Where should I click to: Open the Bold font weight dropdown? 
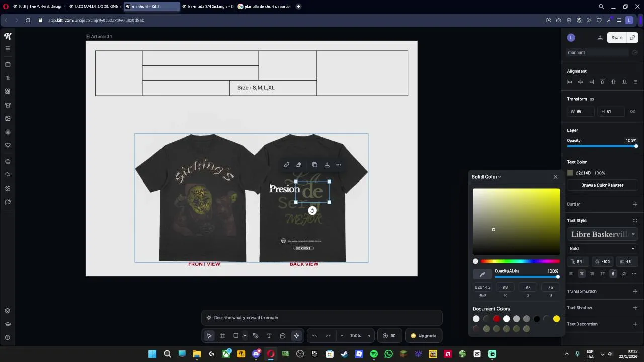coord(602,248)
